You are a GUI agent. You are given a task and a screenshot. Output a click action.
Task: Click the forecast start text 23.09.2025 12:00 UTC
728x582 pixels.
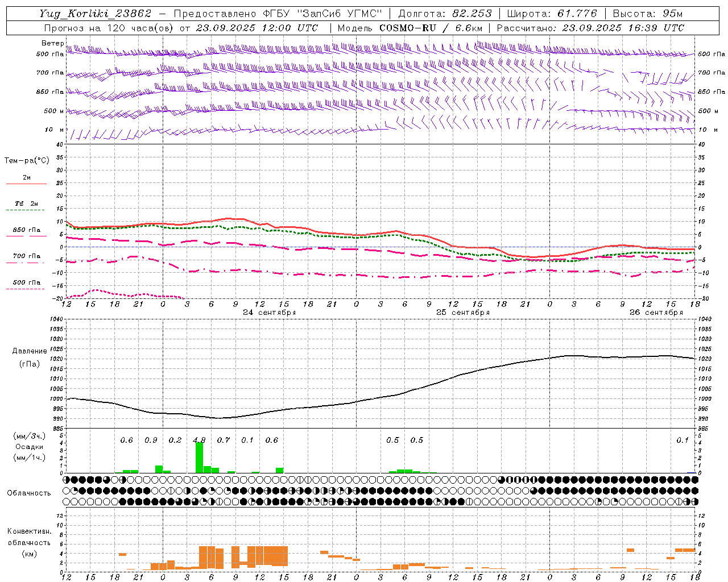pos(257,28)
